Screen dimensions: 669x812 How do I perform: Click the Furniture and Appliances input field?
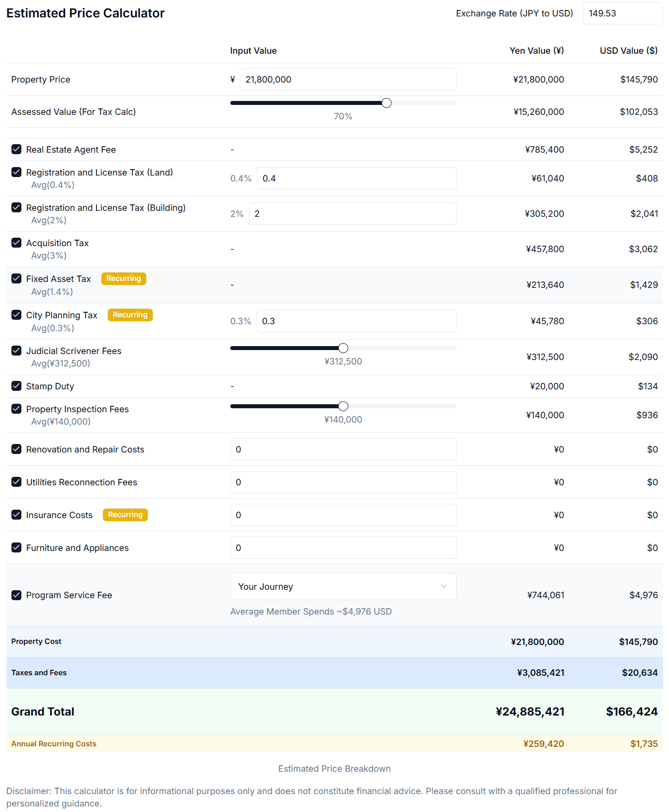tap(343, 548)
